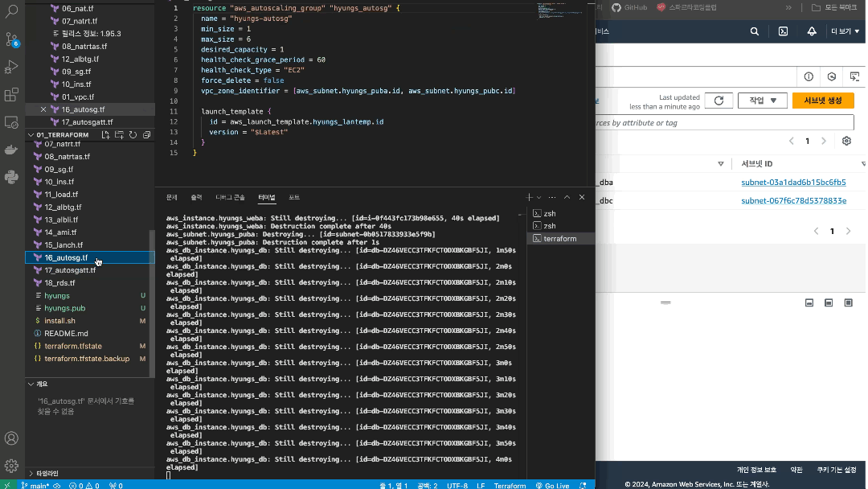Click Terraform language mode in status bar
This screenshot has height=489, width=868.
pos(510,486)
